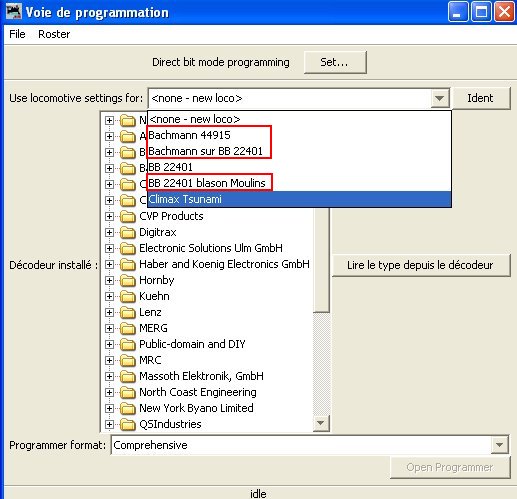
Task: Expand the Lenz node
Action: 109,312
